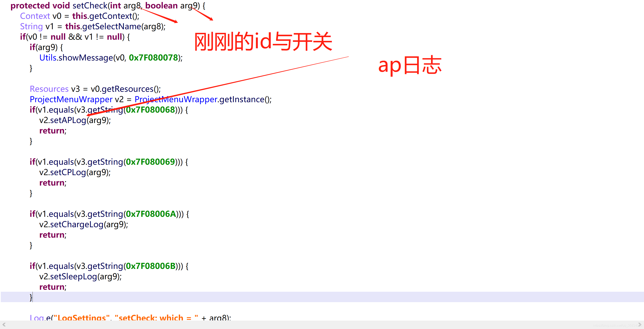
Task: Click the Context type on the v0 line
Action: pyautogui.click(x=35, y=16)
